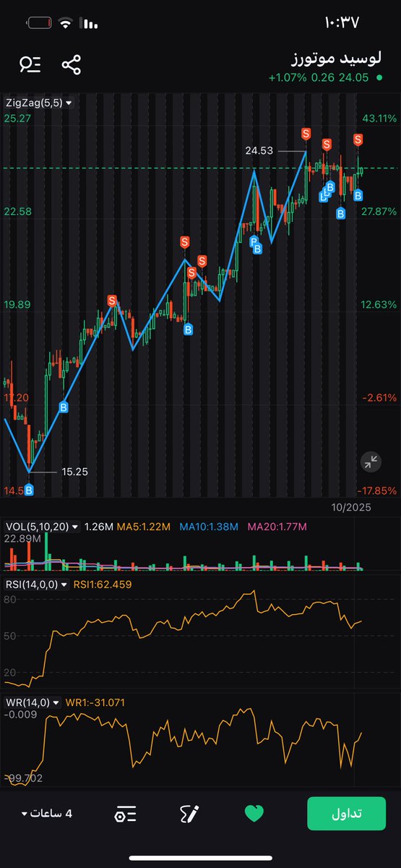Tap the 25.27 price axis label

pyautogui.click(x=17, y=118)
